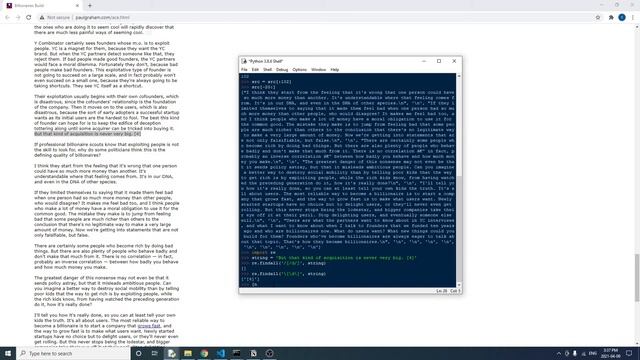Open the Shell menu in IDLE
The width and height of the screenshot is (640, 360).
(x=267, y=70)
